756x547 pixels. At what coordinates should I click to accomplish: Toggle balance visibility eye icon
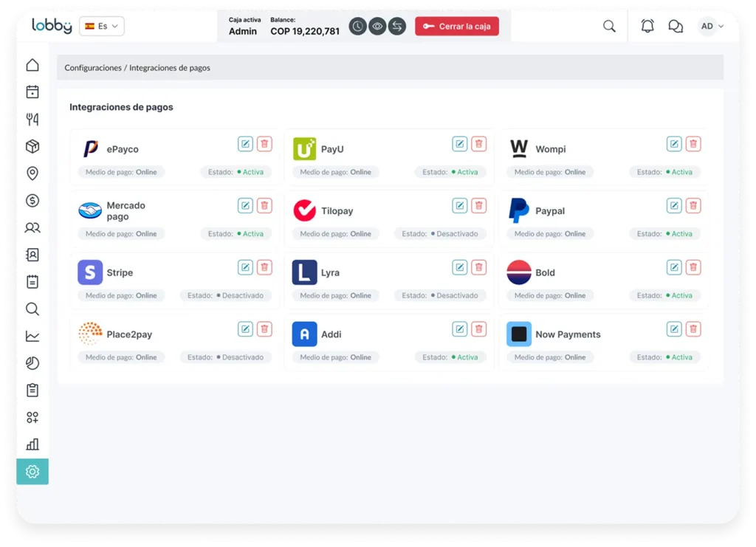point(377,27)
